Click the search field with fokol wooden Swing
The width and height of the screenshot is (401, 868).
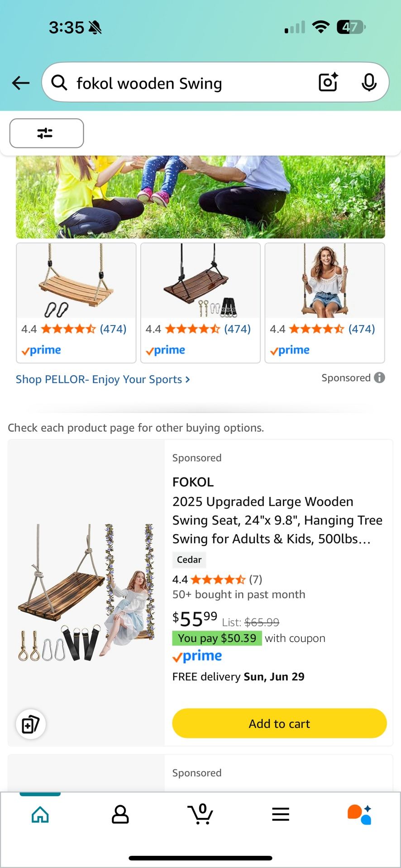coord(190,83)
